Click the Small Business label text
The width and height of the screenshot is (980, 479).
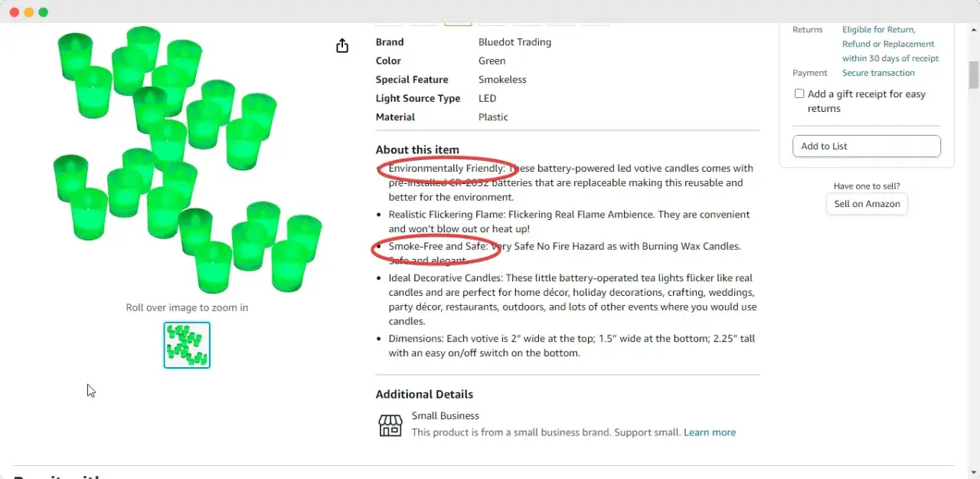point(445,415)
